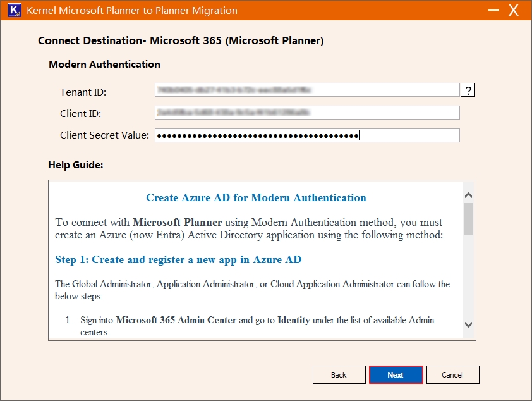The image size is (532, 401).
Task: Go back using the Back button
Action: [339, 375]
